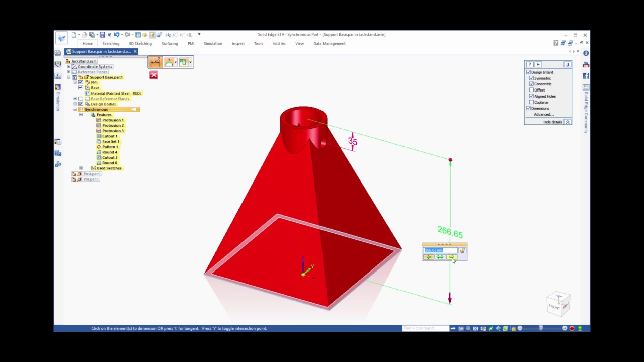Open the quick access toolbar customize dropdown
644x362 pixels.
199,34
